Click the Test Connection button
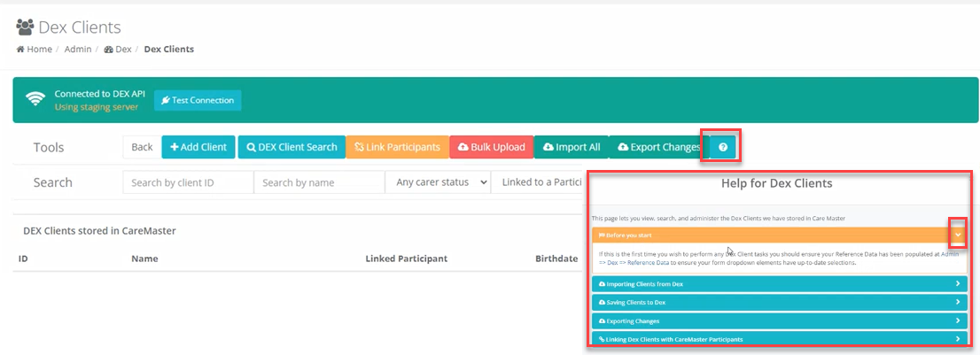Screen dimensions: 980x355 coord(198,100)
